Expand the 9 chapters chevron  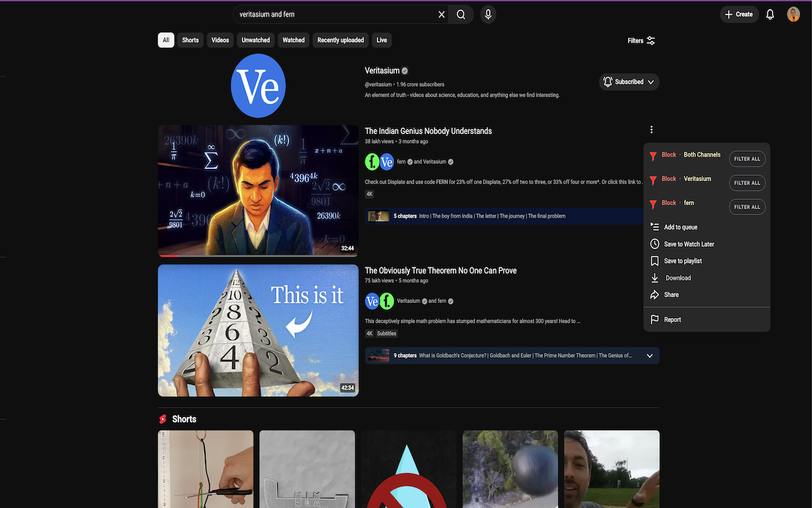pyautogui.click(x=650, y=356)
